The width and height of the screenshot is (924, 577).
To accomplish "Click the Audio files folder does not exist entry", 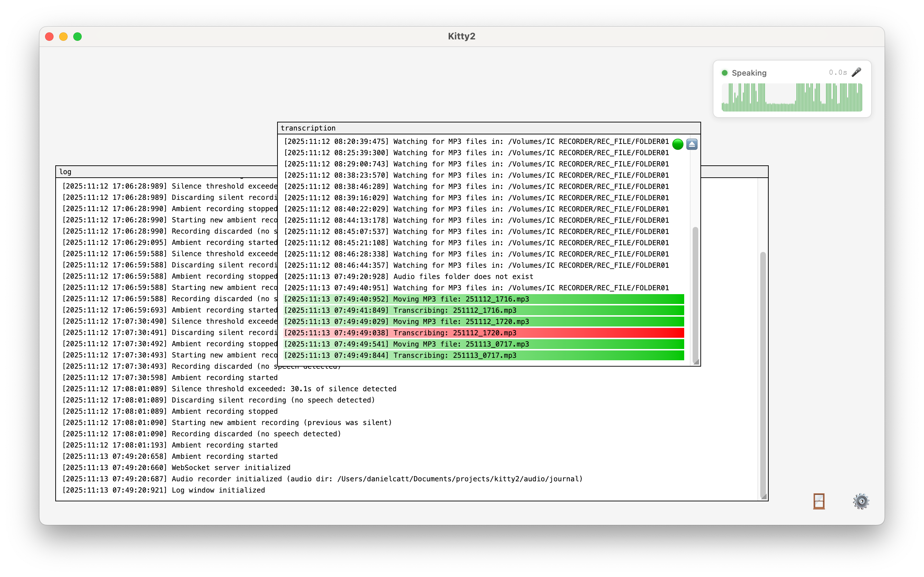I will 408,277.
